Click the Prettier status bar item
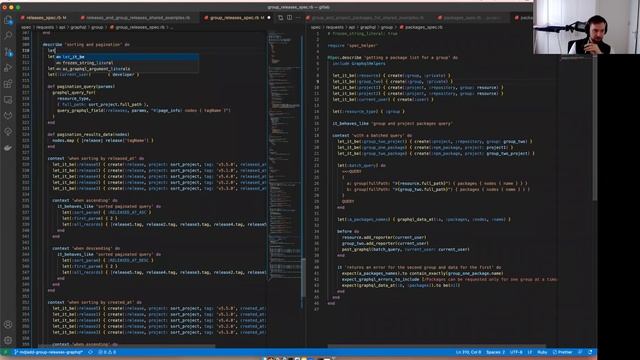This screenshot has height=360, width=640. pyautogui.click(x=562, y=352)
